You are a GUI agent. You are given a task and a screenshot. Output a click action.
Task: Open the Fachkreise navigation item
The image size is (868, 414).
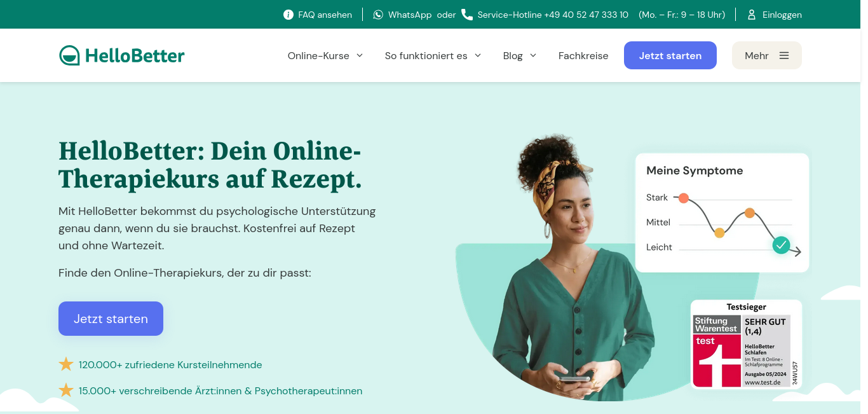click(583, 55)
